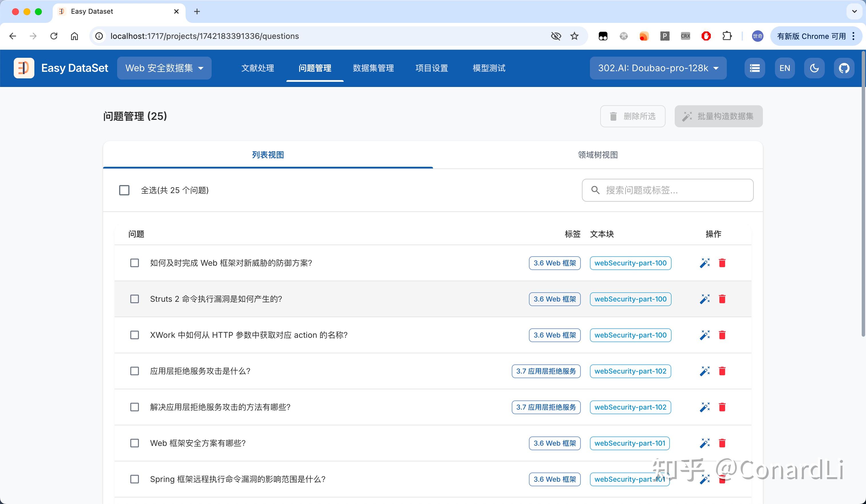Screen dimensions: 866x504
Task: Select the Spring 框架远程执行 question checkbox
Action: click(134, 479)
